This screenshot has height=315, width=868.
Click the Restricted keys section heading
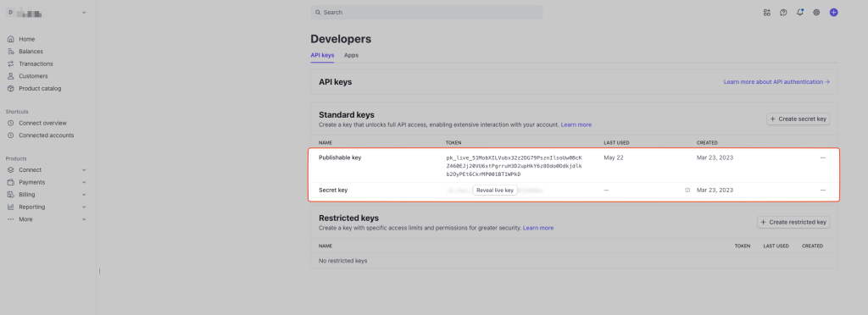[348, 218]
